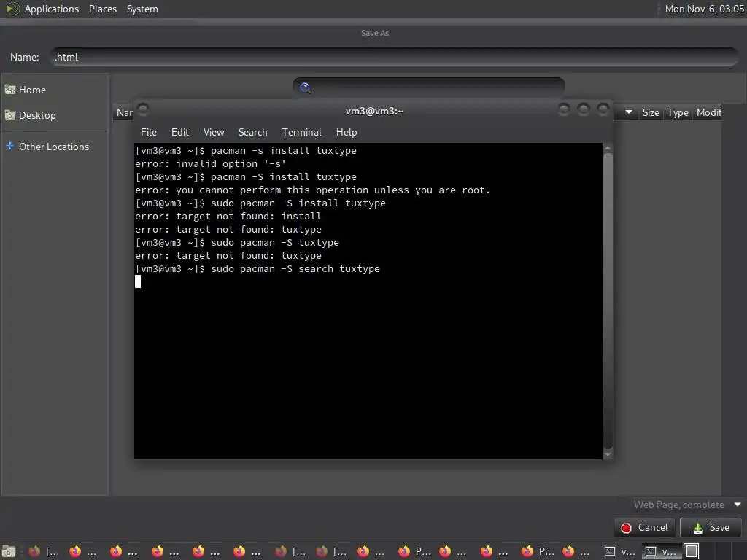This screenshot has height=560, width=747.
Task: Click the command sudo pacman -S search tuxtype
Action: coord(295,268)
